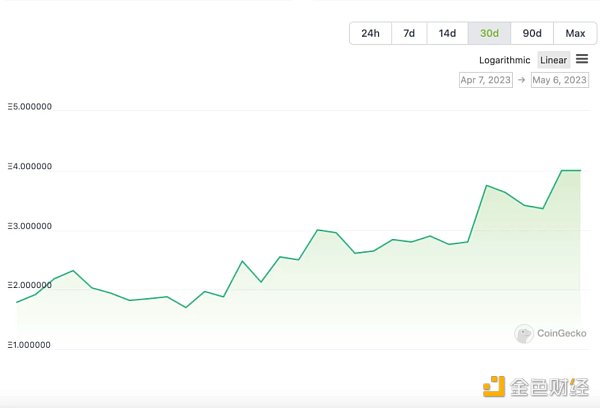
Task: Select the active 30d range tab
Action: point(489,33)
